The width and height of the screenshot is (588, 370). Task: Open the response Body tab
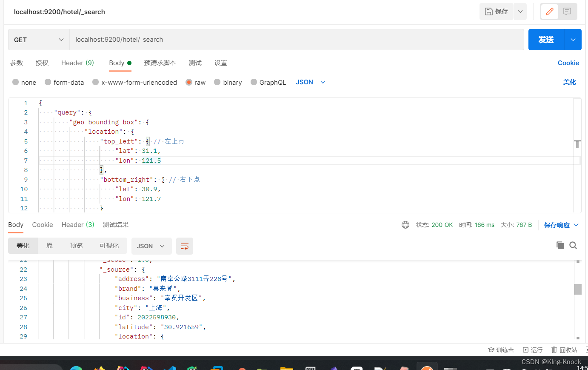pos(16,225)
